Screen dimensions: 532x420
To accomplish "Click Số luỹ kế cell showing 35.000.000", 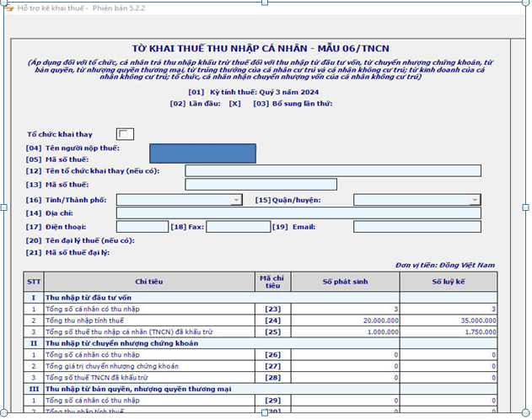I will click(x=448, y=321).
